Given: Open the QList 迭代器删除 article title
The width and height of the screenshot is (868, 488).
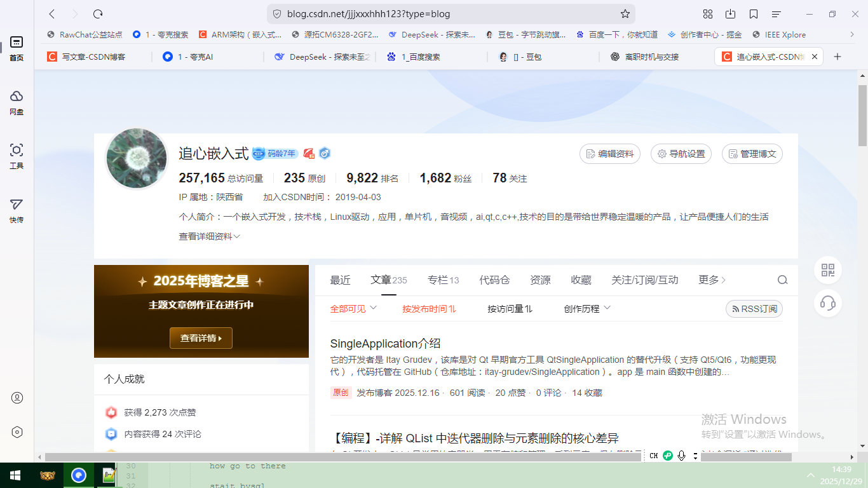Looking at the screenshot, I should [x=474, y=438].
